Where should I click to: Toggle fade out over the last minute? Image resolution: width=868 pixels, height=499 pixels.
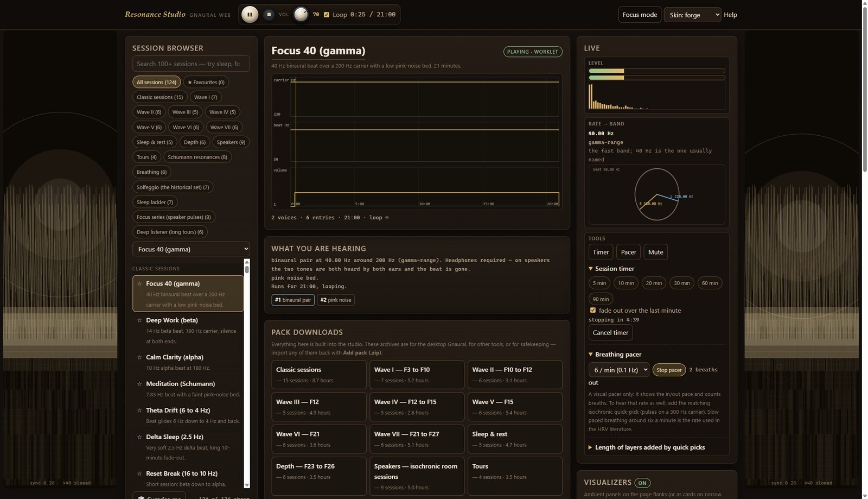592,310
